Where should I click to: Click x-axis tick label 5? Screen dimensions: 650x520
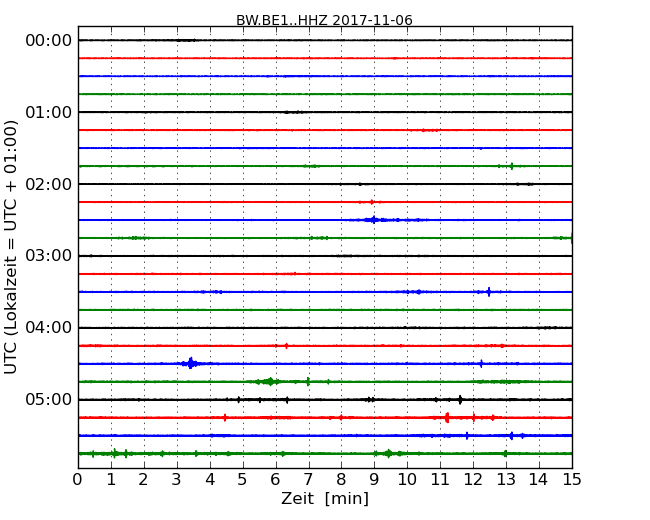tap(243, 480)
